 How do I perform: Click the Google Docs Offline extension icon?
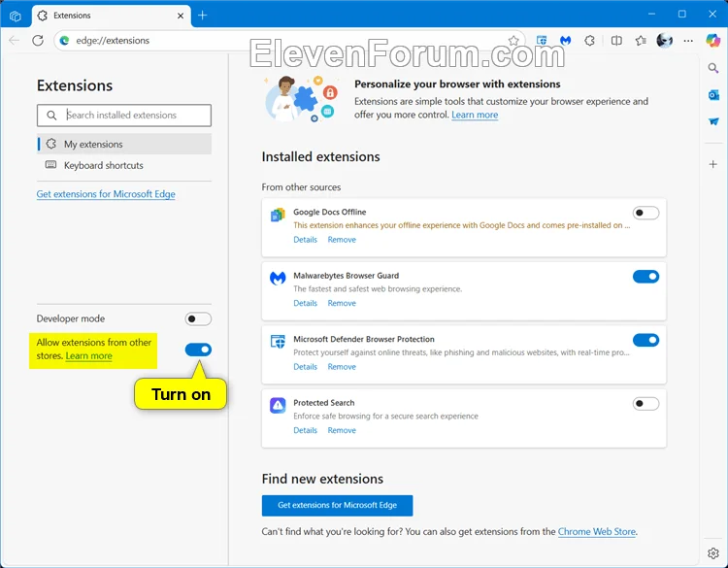(278, 215)
